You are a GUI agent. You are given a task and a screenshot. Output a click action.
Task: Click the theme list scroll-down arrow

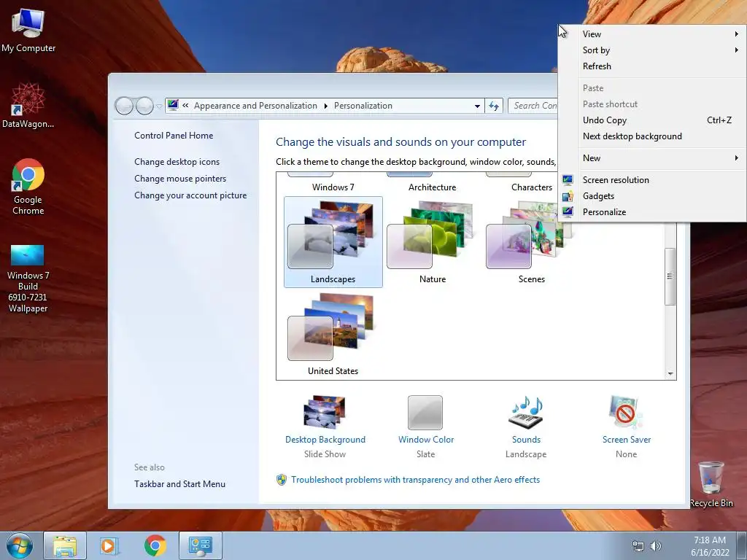[670, 374]
